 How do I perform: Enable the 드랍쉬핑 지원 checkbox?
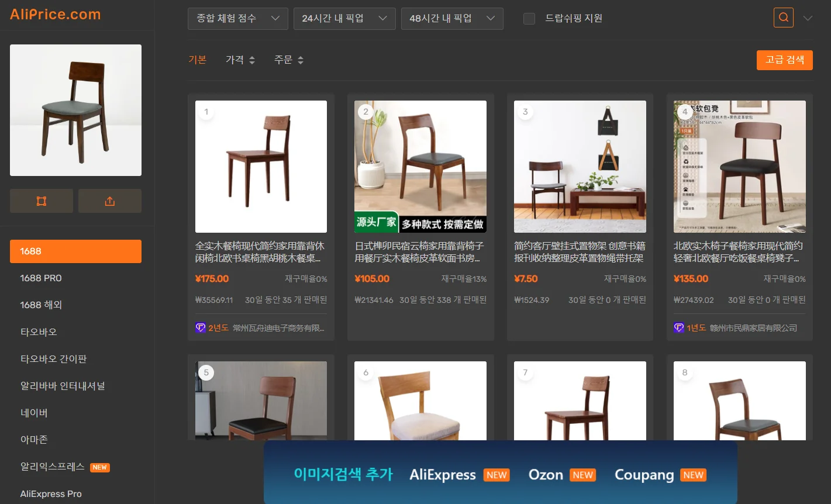coord(529,19)
